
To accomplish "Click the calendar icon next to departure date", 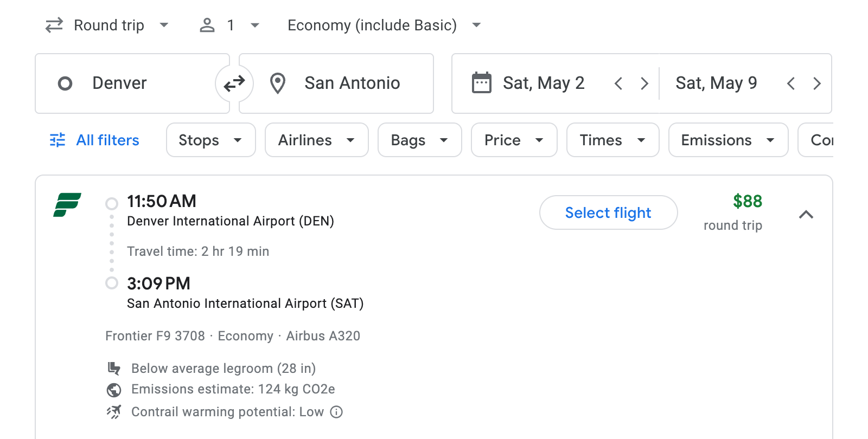I will tap(482, 82).
